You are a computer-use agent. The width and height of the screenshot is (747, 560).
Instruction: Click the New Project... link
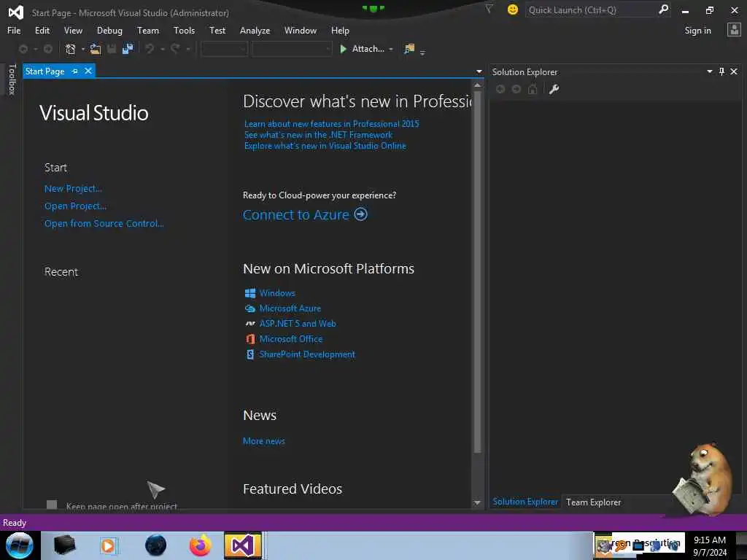tap(73, 189)
